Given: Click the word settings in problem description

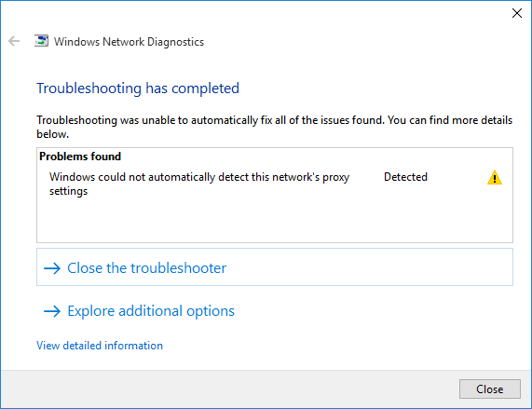Looking at the screenshot, I should click(69, 191).
